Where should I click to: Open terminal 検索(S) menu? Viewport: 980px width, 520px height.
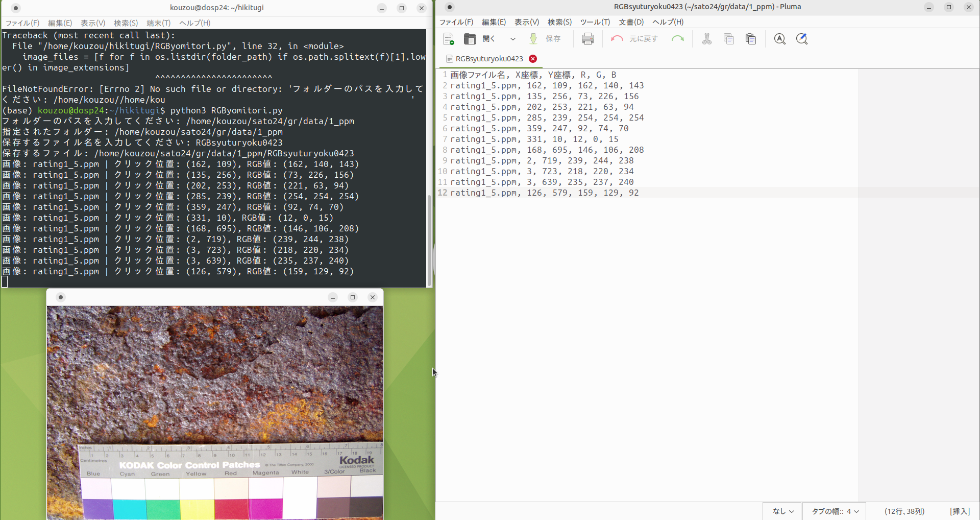[126, 23]
